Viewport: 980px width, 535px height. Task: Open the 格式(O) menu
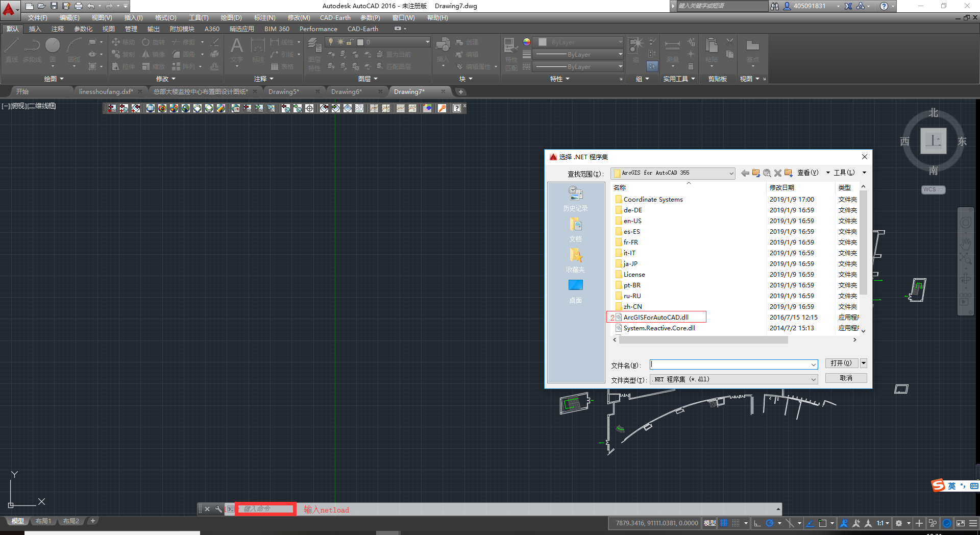point(165,18)
